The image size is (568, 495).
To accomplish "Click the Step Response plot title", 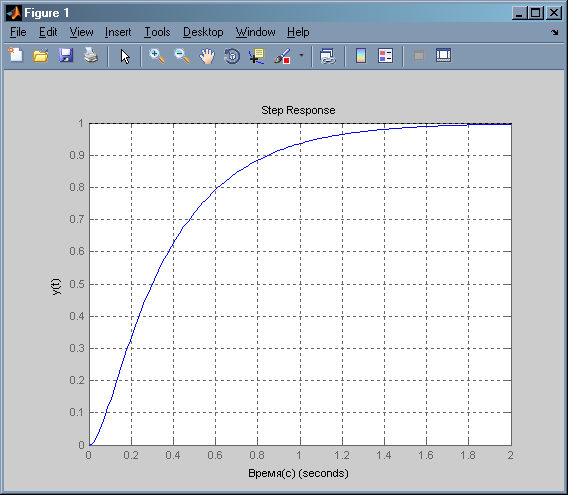I will [298, 110].
